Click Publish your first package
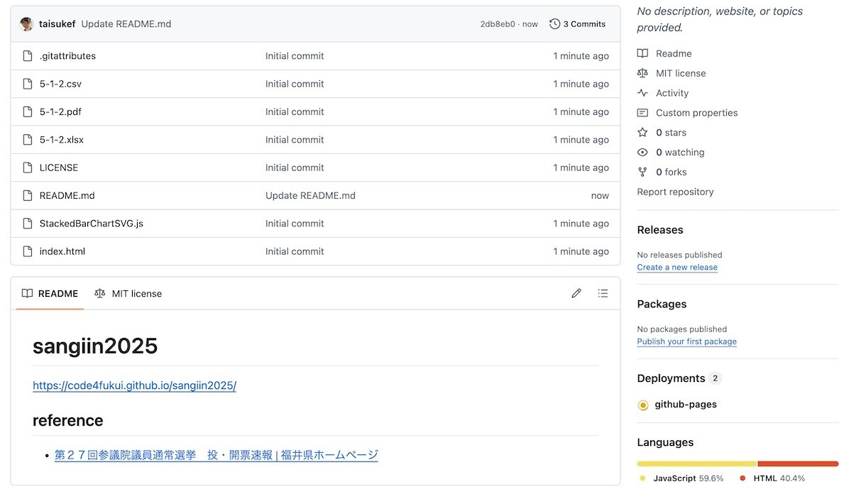The height and width of the screenshot is (504, 866). pyautogui.click(x=686, y=342)
